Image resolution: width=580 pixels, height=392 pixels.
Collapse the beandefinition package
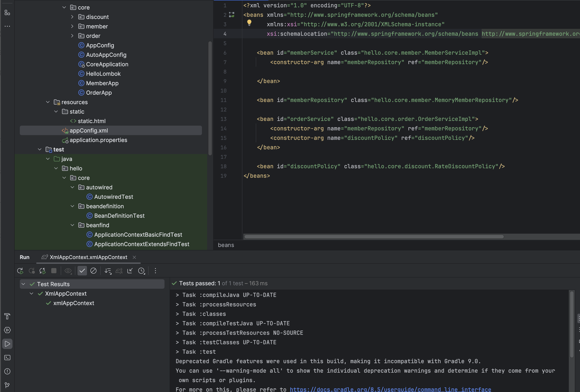click(x=72, y=206)
